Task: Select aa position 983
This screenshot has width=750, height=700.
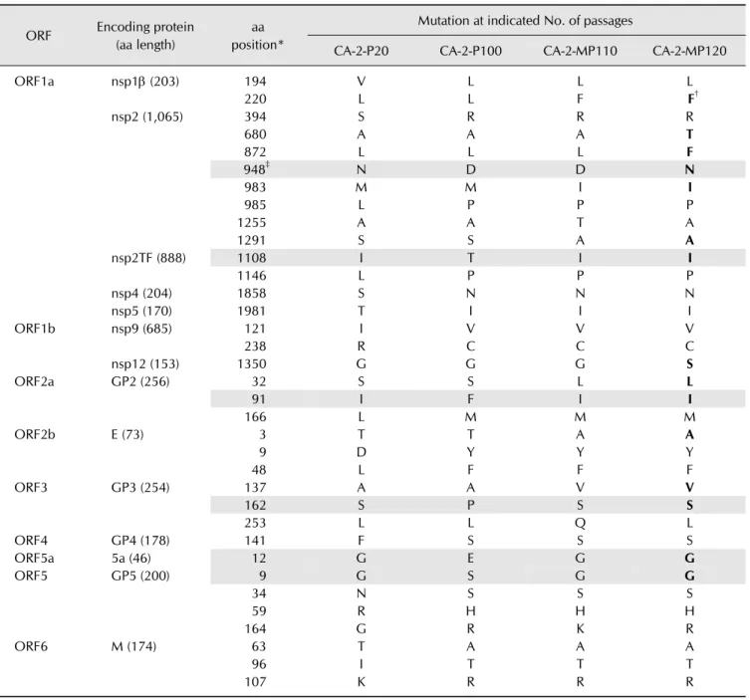Action: pos(255,187)
